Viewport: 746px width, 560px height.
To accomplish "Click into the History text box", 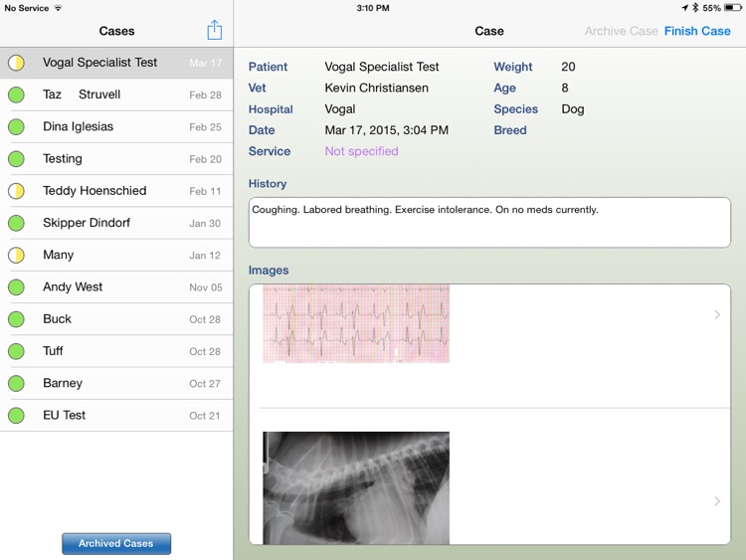I will 489,222.
